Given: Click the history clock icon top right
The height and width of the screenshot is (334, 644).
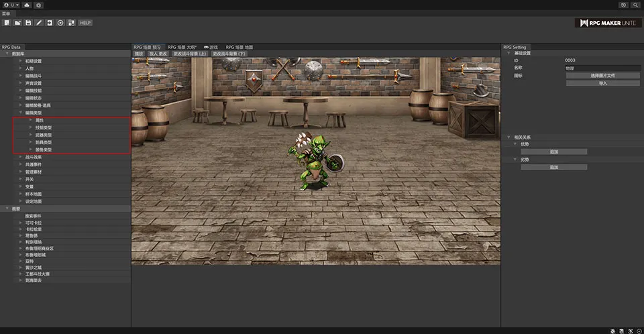Looking at the screenshot, I should pyautogui.click(x=623, y=5).
